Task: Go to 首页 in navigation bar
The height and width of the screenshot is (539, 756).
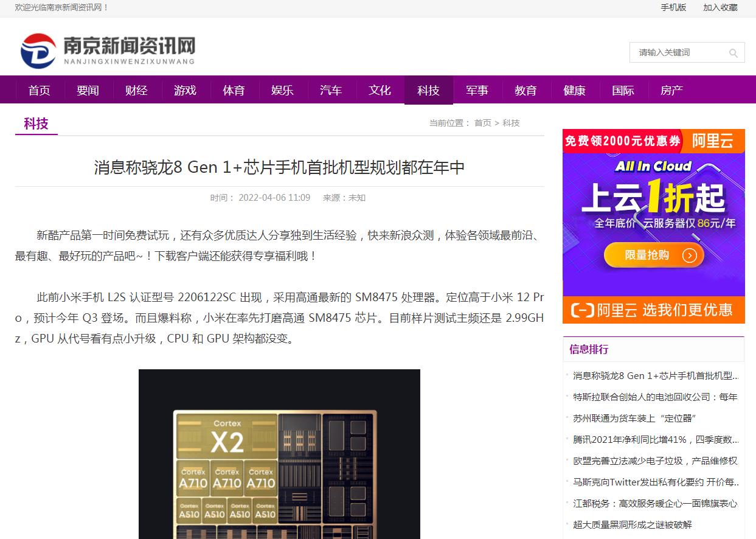Action: click(40, 90)
